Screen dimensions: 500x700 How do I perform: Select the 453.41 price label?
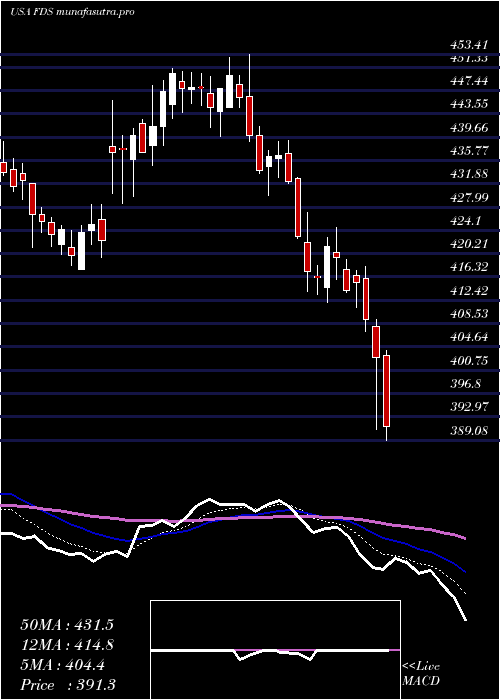point(471,45)
